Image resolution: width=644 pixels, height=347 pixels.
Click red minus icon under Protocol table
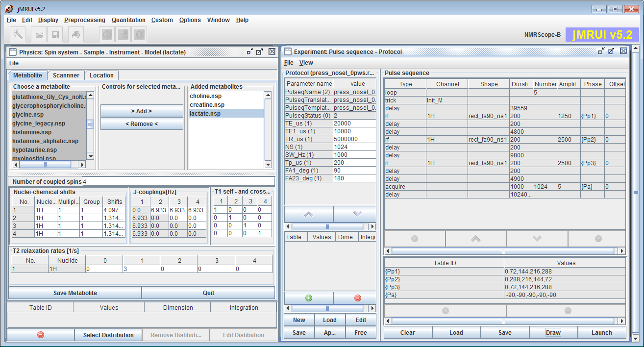point(357,298)
